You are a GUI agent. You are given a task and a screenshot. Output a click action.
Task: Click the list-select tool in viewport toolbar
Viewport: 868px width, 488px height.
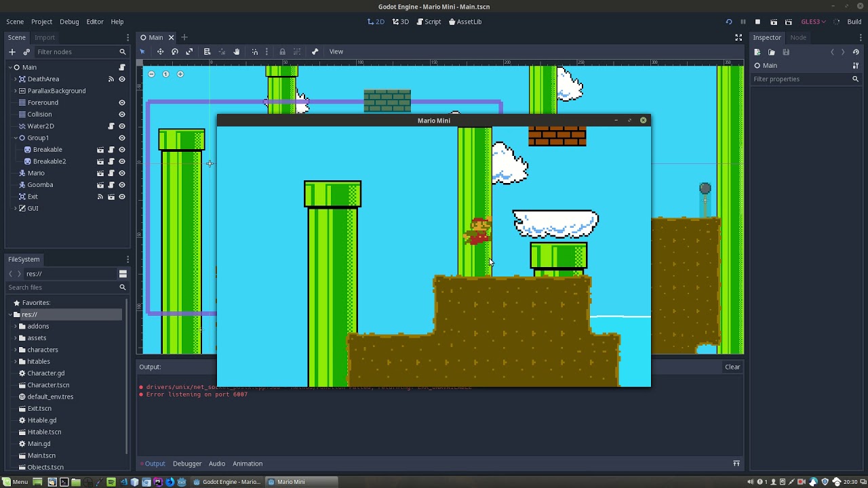207,52
